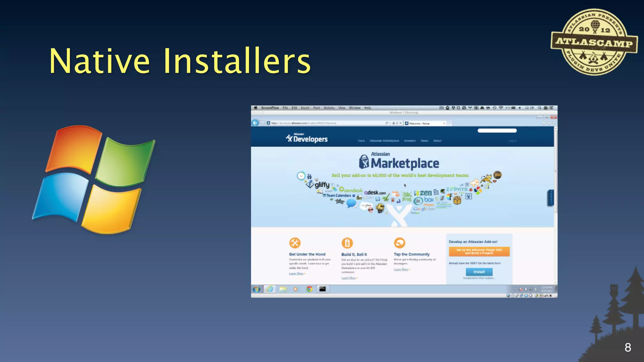Click the zendesk logo in the banner
The image size is (644, 362).
coord(351,190)
